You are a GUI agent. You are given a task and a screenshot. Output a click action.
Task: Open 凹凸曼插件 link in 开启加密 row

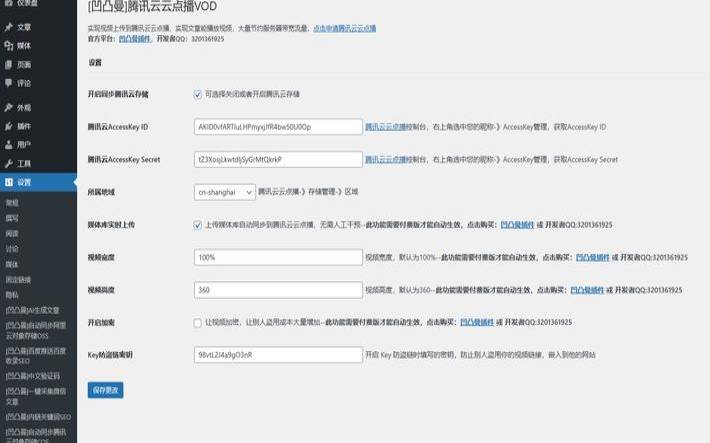pyautogui.click(x=477, y=323)
